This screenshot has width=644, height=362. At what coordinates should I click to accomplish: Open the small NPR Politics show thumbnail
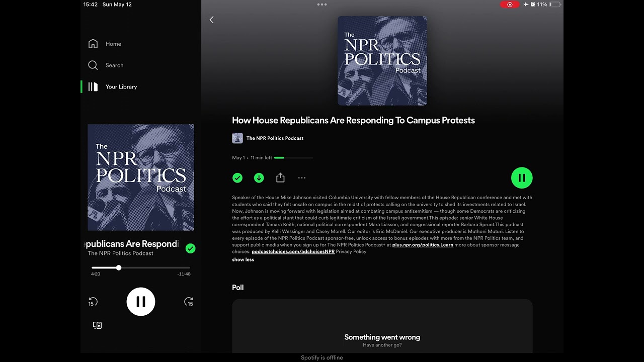pos(237,138)
